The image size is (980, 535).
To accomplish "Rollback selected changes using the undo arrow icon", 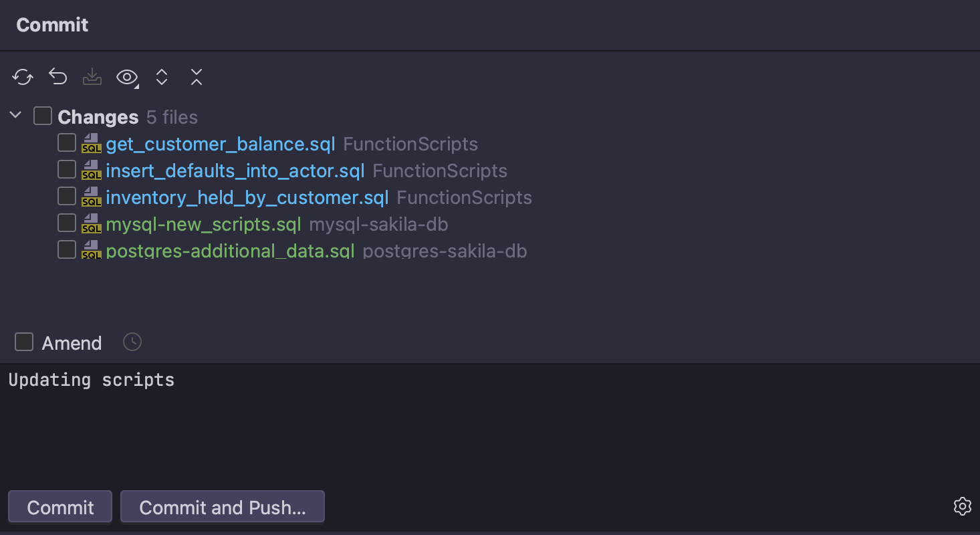I will click(57, 77).
